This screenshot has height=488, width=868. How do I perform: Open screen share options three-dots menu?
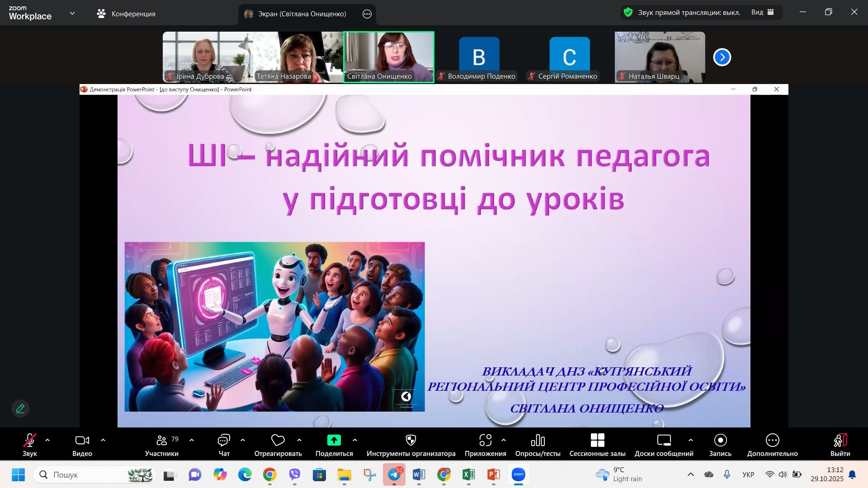pyautogui.click(x=367, y=14)
